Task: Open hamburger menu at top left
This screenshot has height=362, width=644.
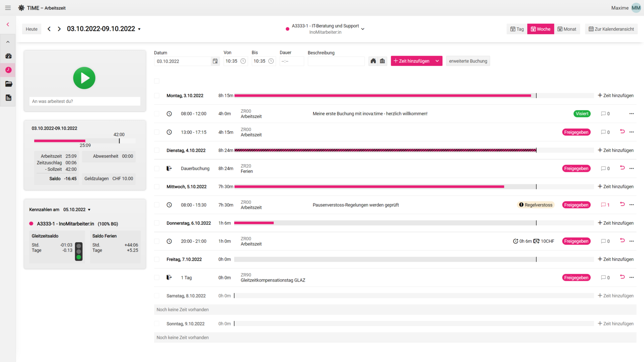Action: 8,8
